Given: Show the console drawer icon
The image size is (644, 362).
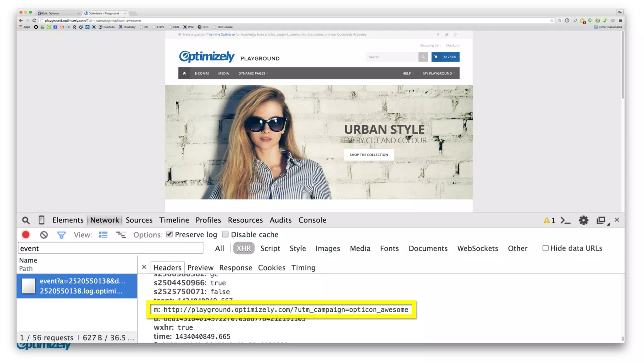Looking at the screenshot, I should point(565,220).
